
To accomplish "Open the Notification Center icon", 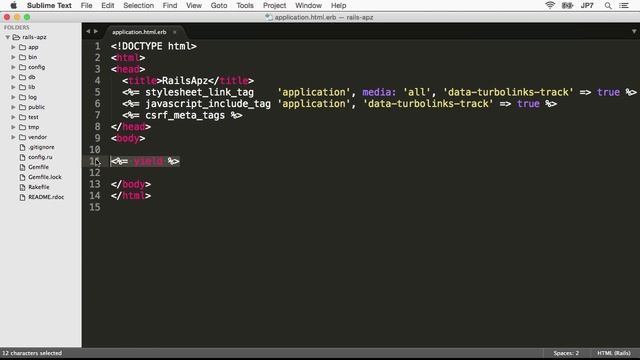I will (x=624, y=5).
